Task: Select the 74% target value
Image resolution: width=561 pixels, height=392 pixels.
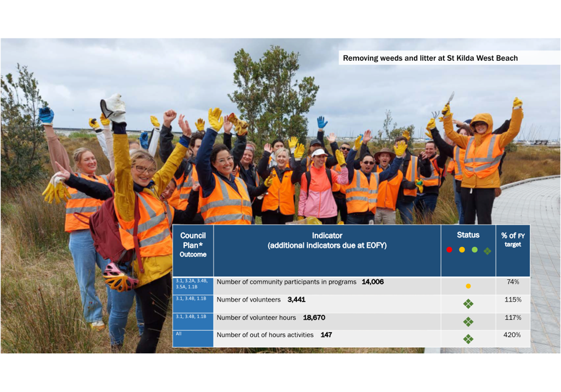Action: pyautogui.click(x=513, y=282)
